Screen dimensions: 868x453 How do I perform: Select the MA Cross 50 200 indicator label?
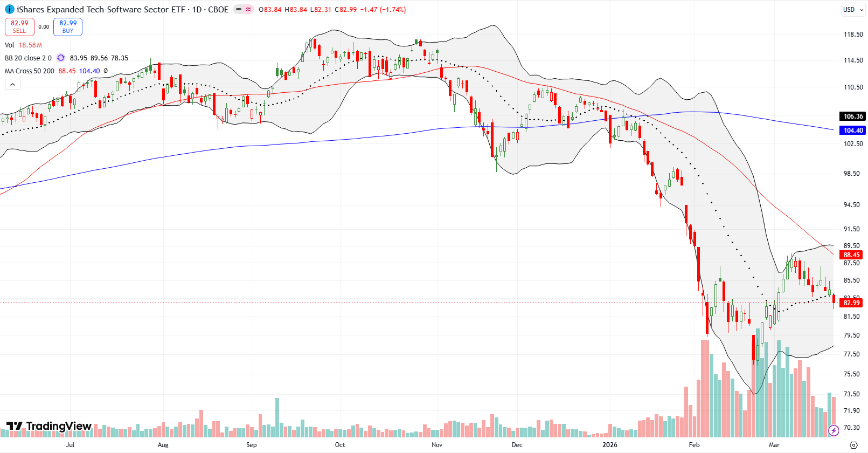click(x=30, y=71)
